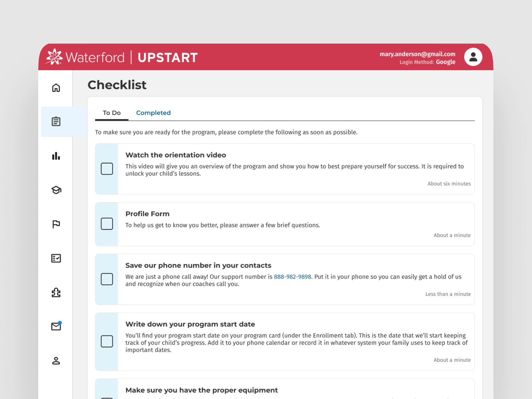Mark the save phone number task done
Screen dimensions: 532x399
click(x=107, y=279)
